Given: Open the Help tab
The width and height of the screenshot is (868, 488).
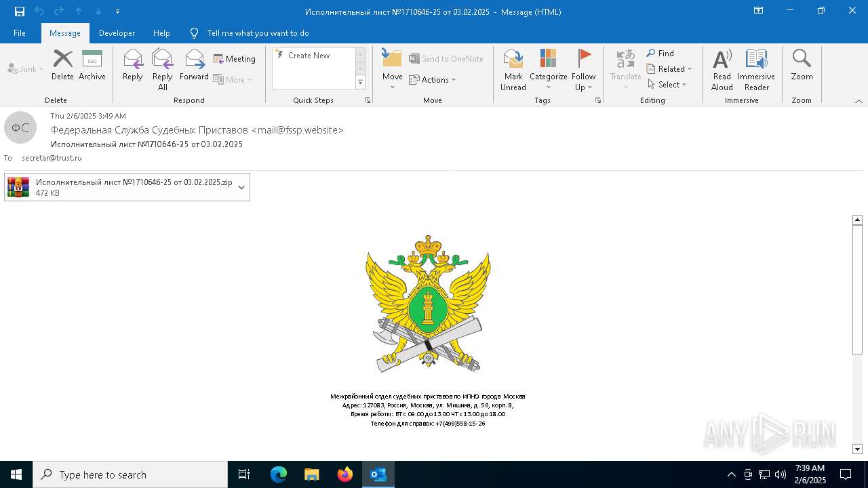Looking at the screenshot, I should (x=161, y=33).
